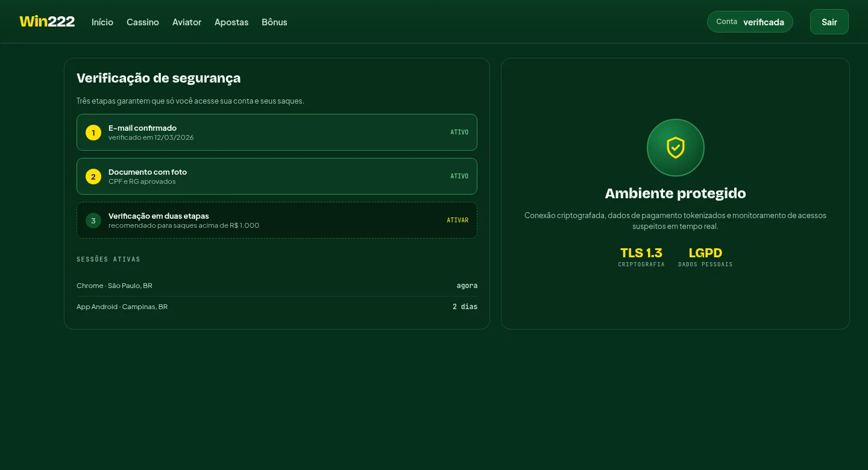
Task: Click the 'Três etapas garantem' description
Action: coord(190,101)
